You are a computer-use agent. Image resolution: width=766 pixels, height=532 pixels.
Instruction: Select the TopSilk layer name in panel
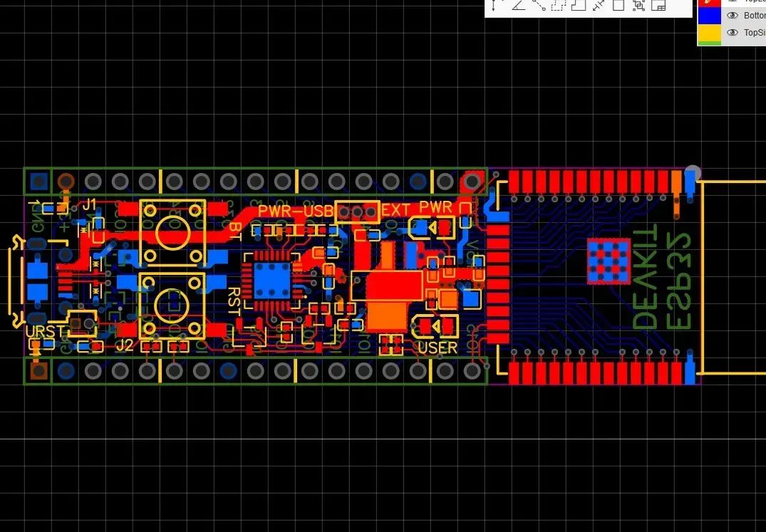(x=755, y=33)
